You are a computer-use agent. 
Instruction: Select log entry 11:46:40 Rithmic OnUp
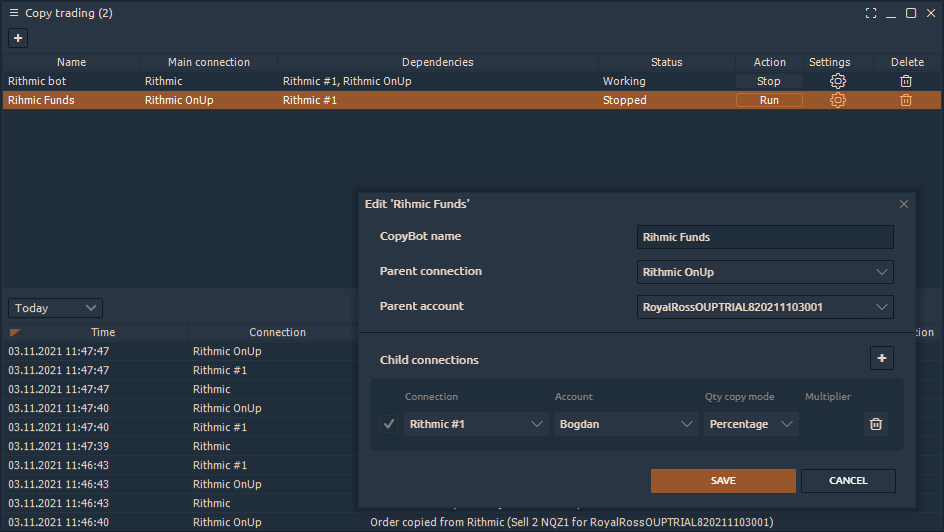181,522
